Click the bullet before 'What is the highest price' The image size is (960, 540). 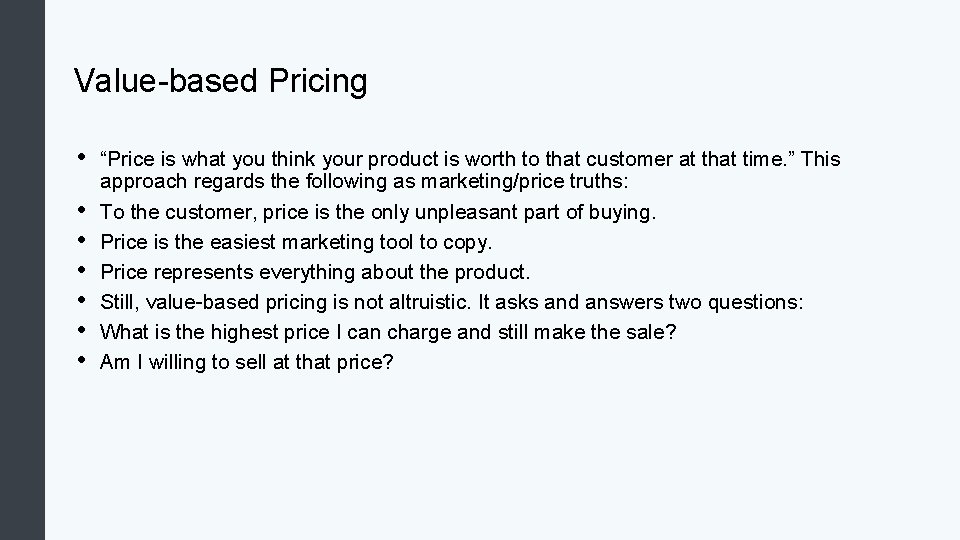[81, 330]
